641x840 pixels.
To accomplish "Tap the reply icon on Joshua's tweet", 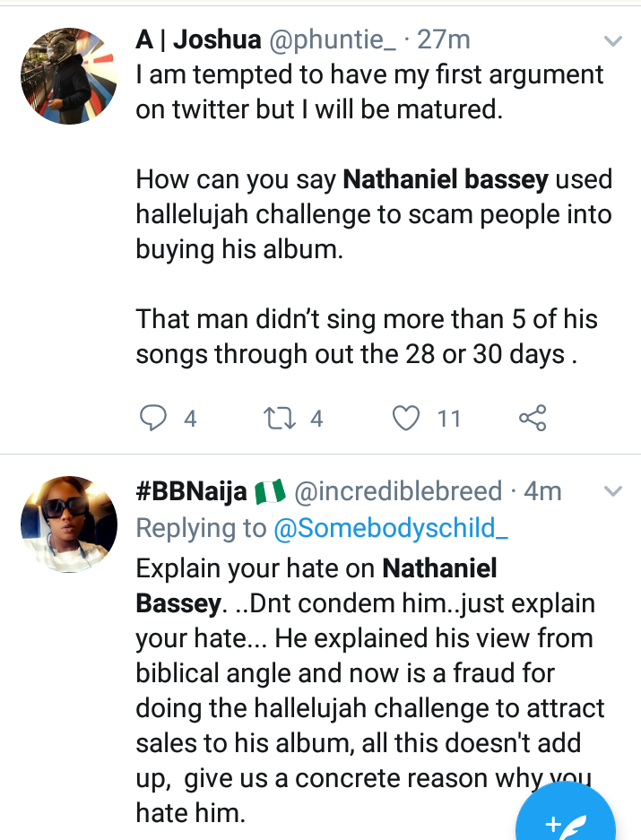I will pyautogui.click(x=154, y=417).
